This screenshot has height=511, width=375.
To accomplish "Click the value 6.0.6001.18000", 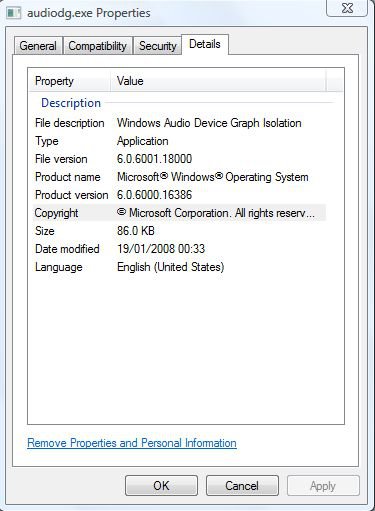I will pos(154,159).
